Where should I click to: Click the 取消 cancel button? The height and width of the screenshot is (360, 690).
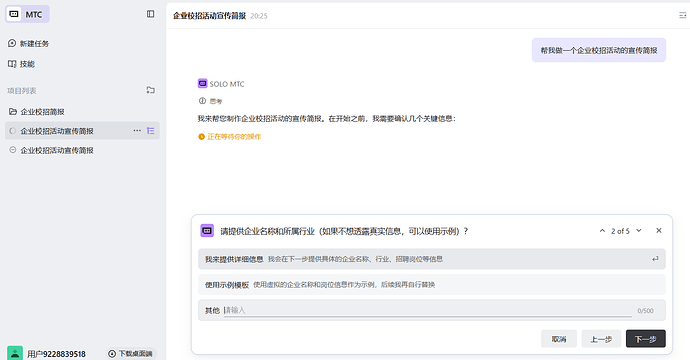[x=559, y=339]
